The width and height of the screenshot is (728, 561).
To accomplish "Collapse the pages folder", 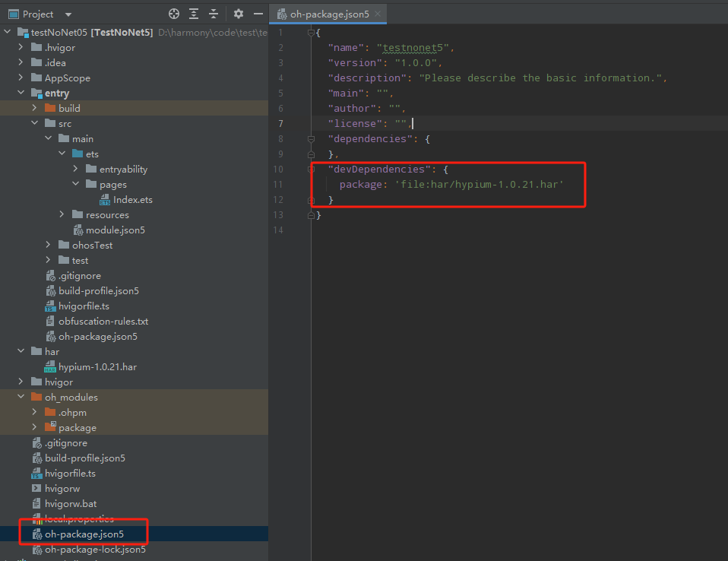I will coord(76,184).
